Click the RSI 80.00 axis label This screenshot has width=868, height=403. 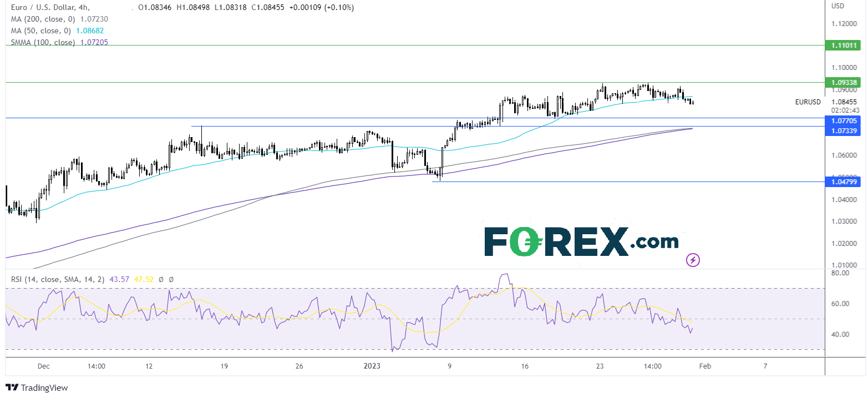pos(841,273)
